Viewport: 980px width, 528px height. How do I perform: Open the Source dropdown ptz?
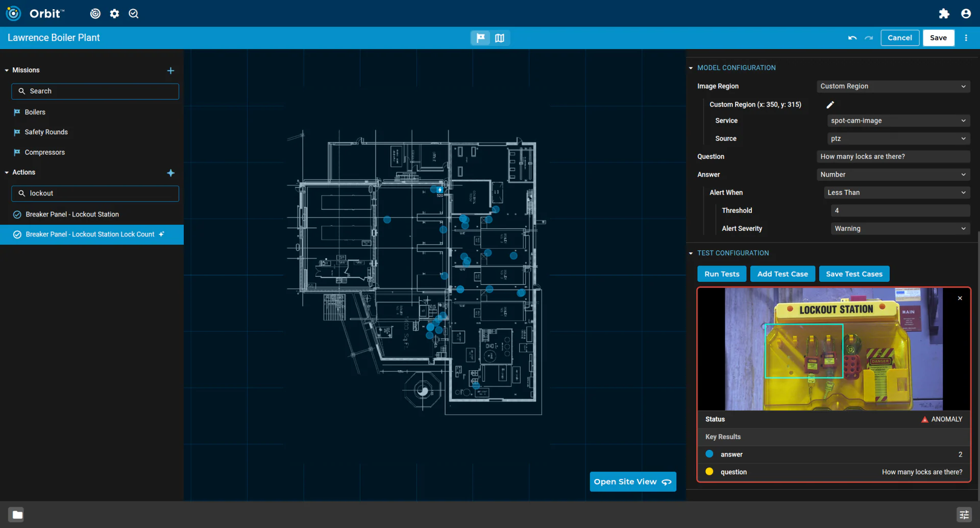pos(898,139)
